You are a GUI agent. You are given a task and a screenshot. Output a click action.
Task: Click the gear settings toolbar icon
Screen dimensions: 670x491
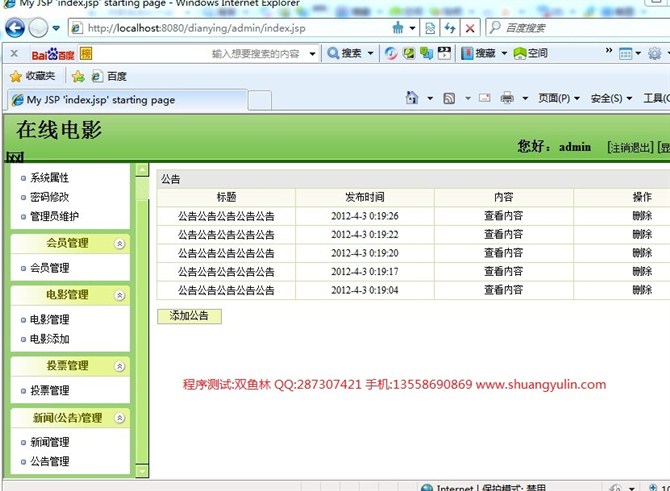655,53
